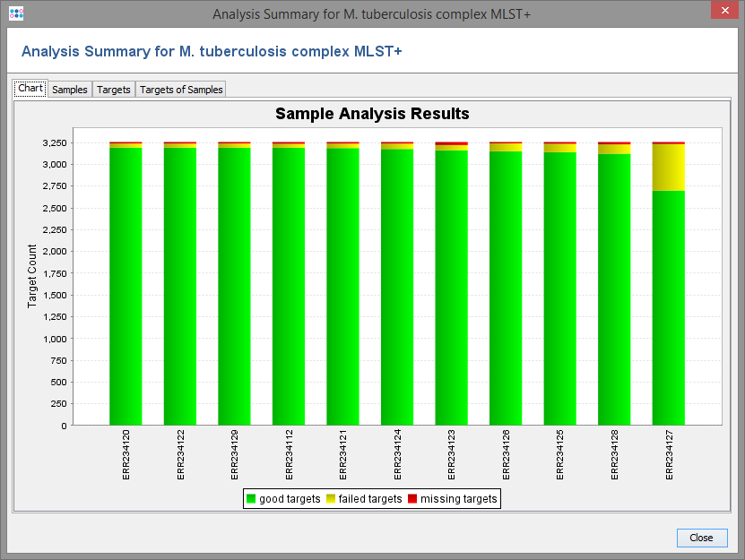Click the green bar for ERR234120
Screen dimensions: 745x560
126,287
